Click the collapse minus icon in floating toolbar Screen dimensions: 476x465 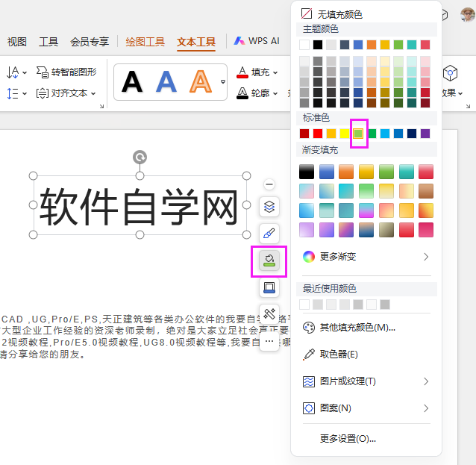tap(269, 184)
